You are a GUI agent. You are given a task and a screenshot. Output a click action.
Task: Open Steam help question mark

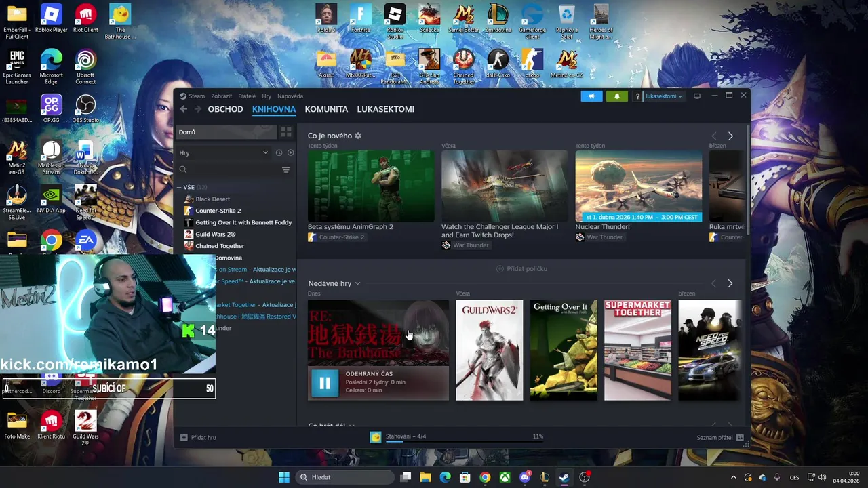637,96
